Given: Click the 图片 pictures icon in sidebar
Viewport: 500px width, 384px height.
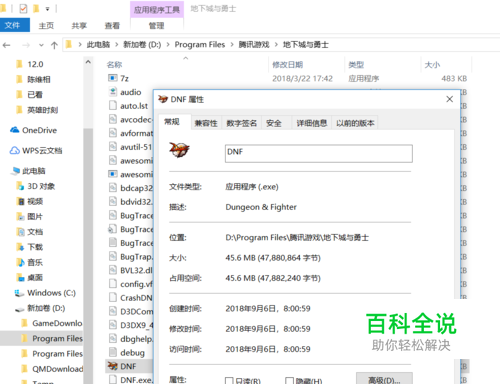Looking at the screenshot, I should [x=20, y=217].
